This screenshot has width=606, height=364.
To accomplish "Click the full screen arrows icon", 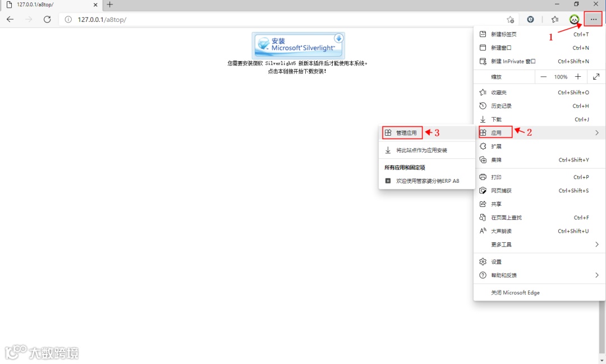I will [x=596, y=77].
